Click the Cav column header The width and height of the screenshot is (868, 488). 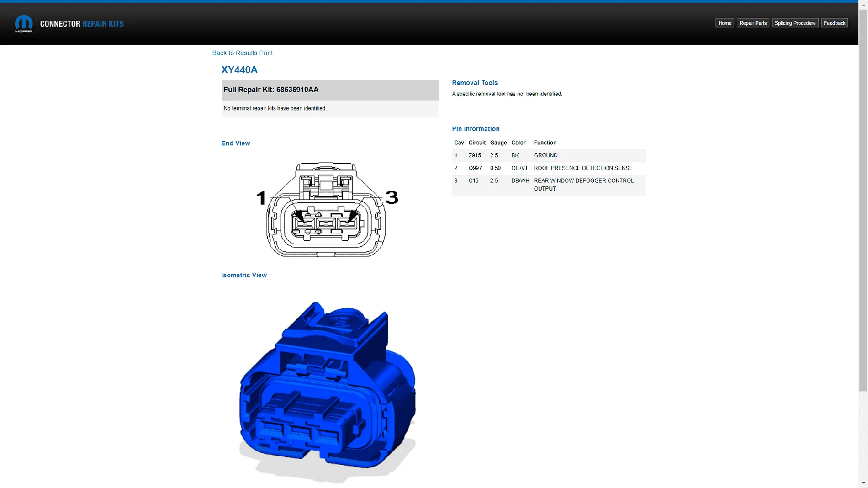[x=459, y=143]
